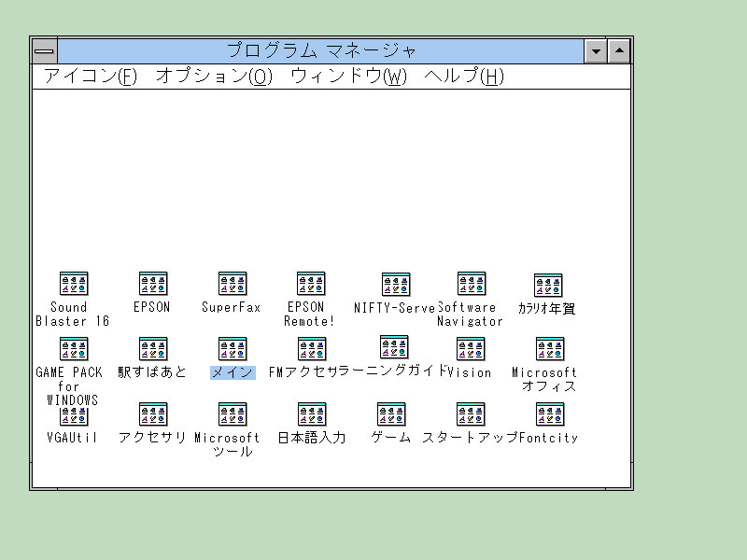Select the Microsoft オフィス group icon
The image size is (747, 560).
(550, 348)
